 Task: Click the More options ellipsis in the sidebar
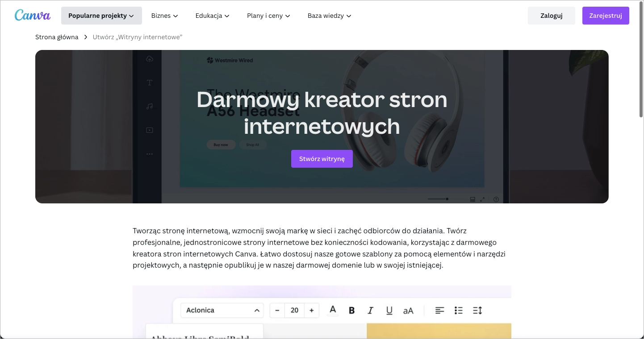click(x=150, y=153)
